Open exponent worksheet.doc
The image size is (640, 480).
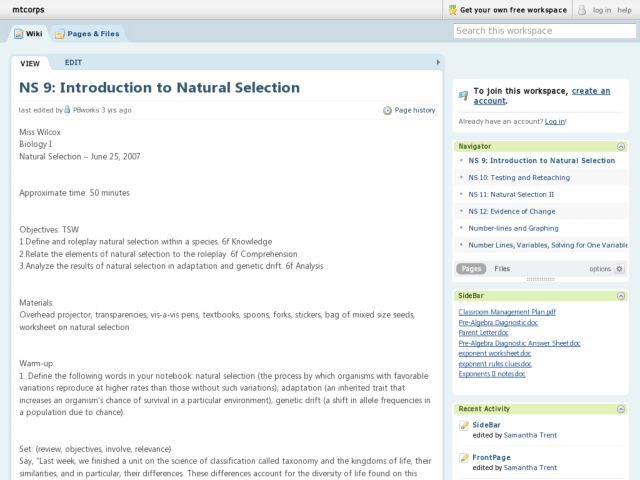pos(495,354)
